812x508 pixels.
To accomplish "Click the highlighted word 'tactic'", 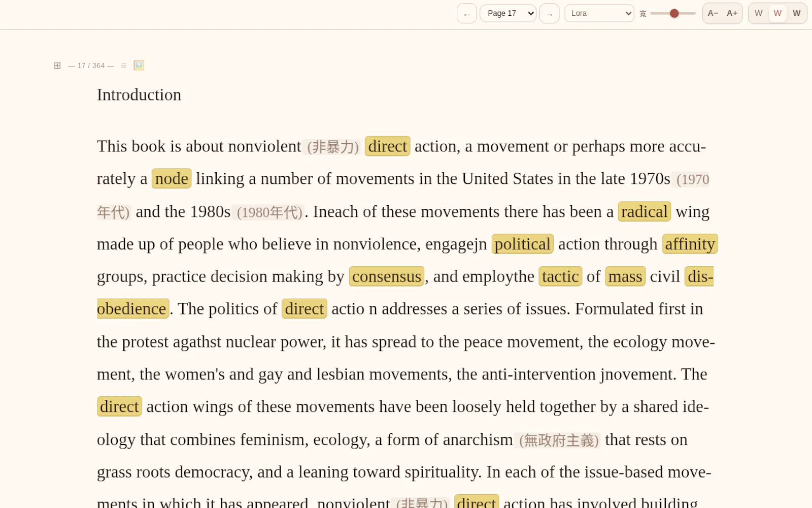I will [560, 277].
